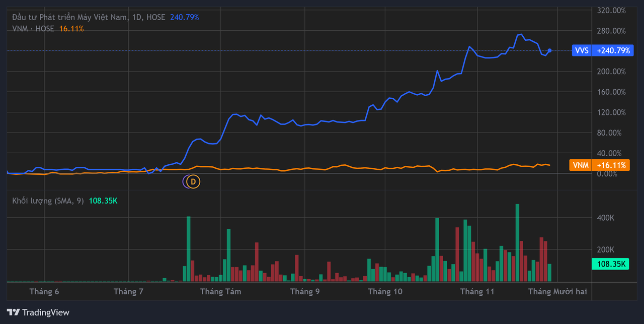This screenshot has height=324, width=644.
Task: Click the dividend D event marker
Action: click(x=194, y=181)
